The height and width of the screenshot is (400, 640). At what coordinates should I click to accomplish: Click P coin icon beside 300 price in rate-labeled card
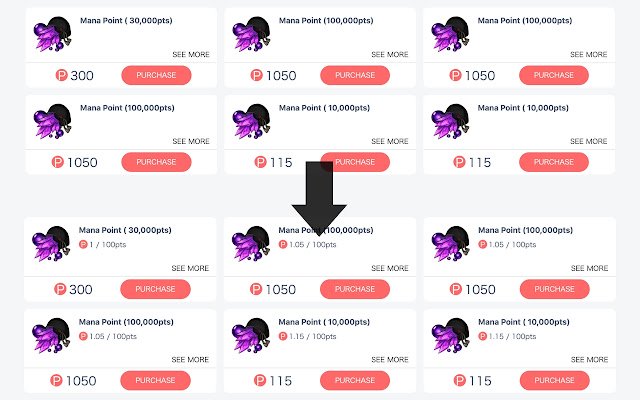click(60, 289)
